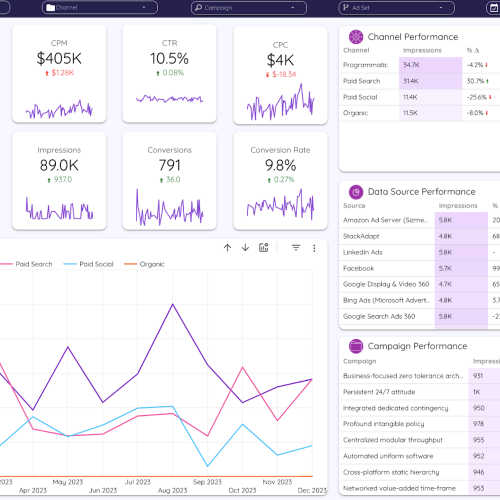Open the Campaign filter dropdown
This screenshot has width=500, height=500.
[249, 7]
